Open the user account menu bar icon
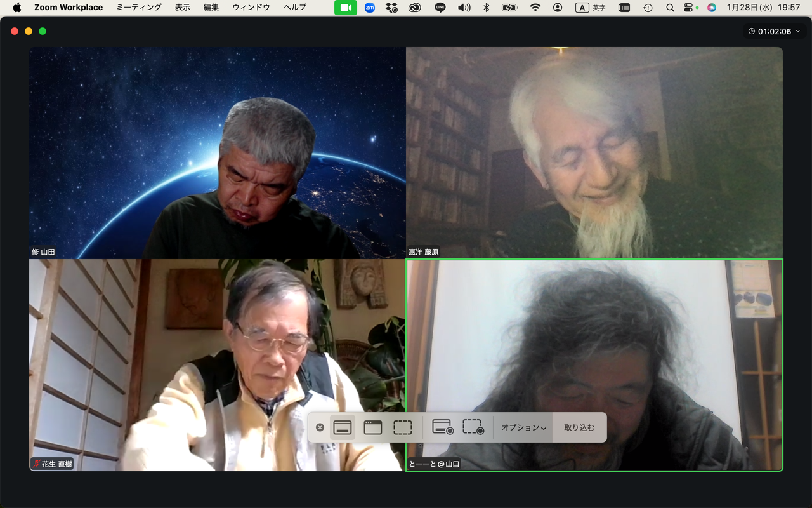Screen dimensions: 812x508 (558, 8)
